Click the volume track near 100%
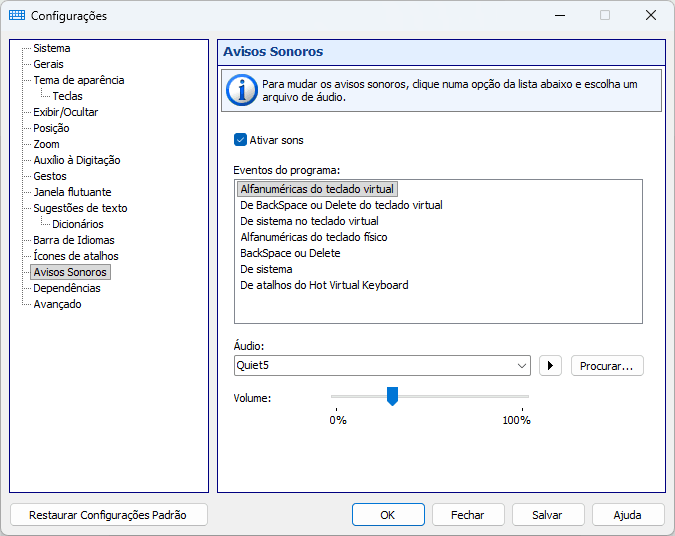Viewport: 675px width, 536px height. 520,397
